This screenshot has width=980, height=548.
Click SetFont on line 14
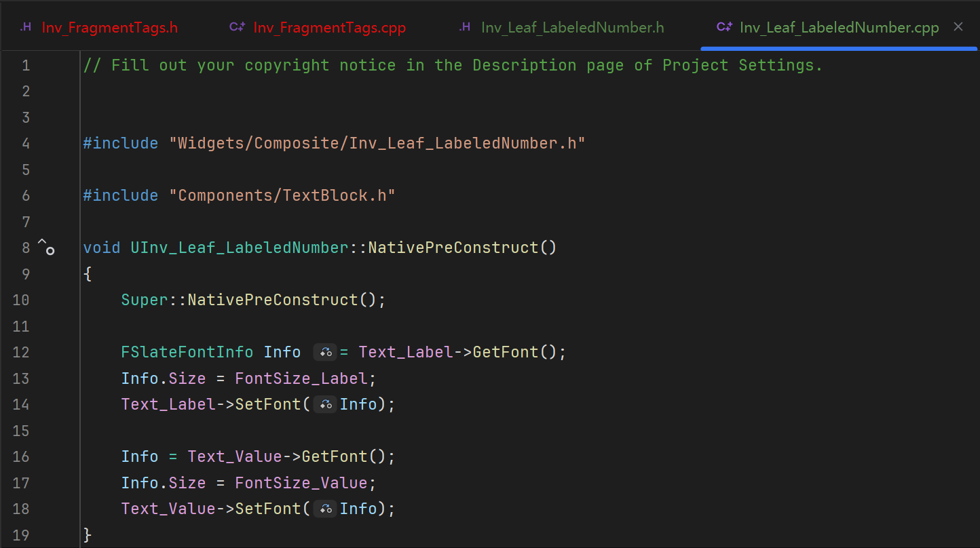268,404
